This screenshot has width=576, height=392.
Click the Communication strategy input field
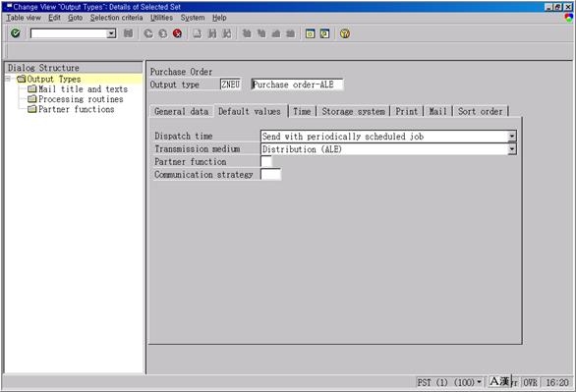click(x=270, y=174)
